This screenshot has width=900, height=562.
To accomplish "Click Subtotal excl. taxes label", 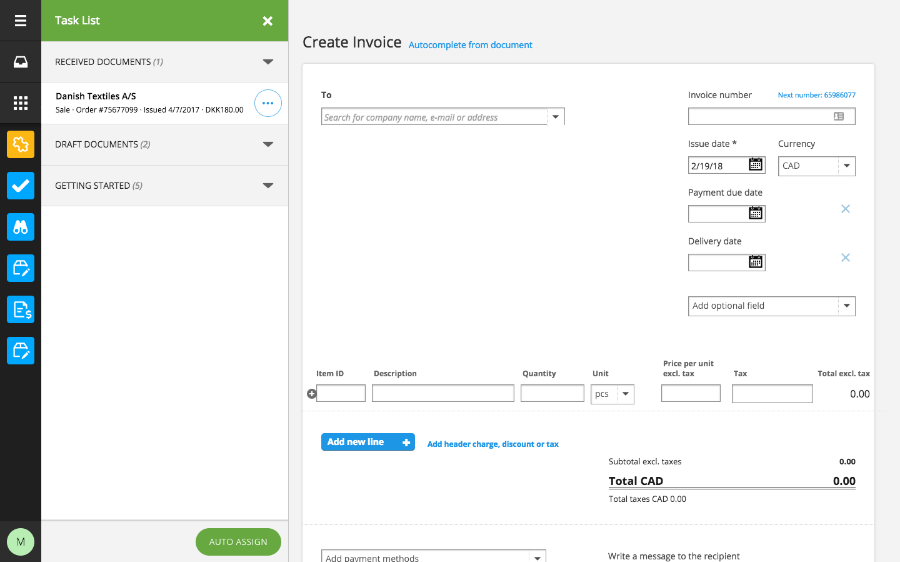I will [645, 462].
